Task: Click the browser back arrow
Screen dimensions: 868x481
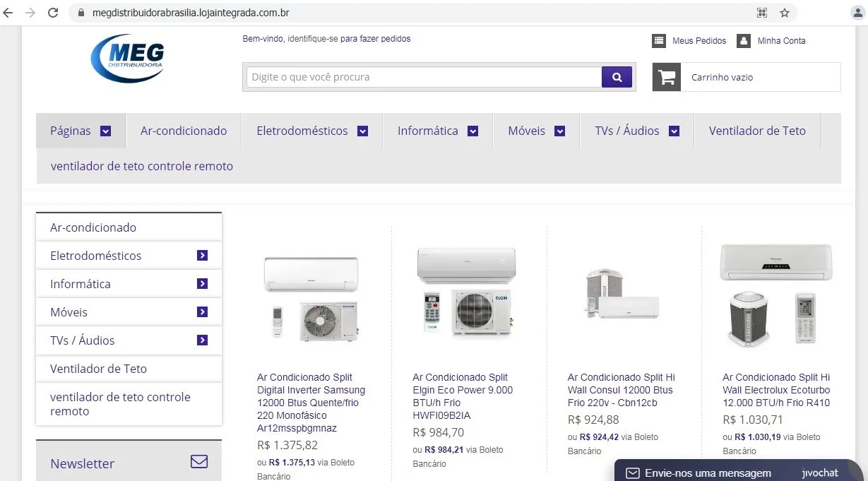Action: [x=8, y=13]
